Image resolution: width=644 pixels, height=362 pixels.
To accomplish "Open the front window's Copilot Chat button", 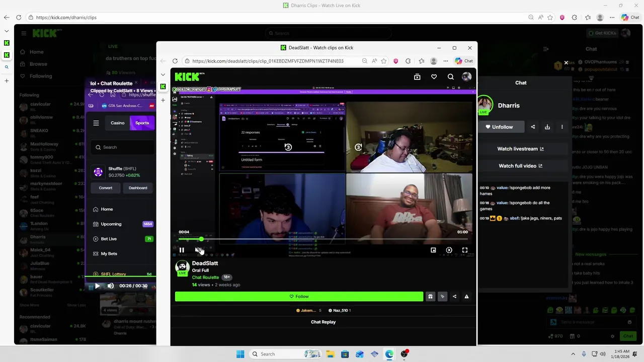I will pyautogui.click(x=464, y=61).
